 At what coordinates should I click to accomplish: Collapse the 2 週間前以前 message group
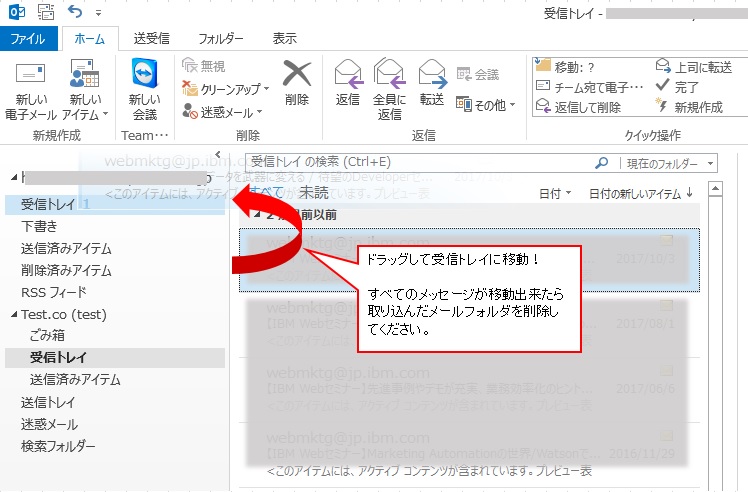pyautogui.click(x=257, y=215)
